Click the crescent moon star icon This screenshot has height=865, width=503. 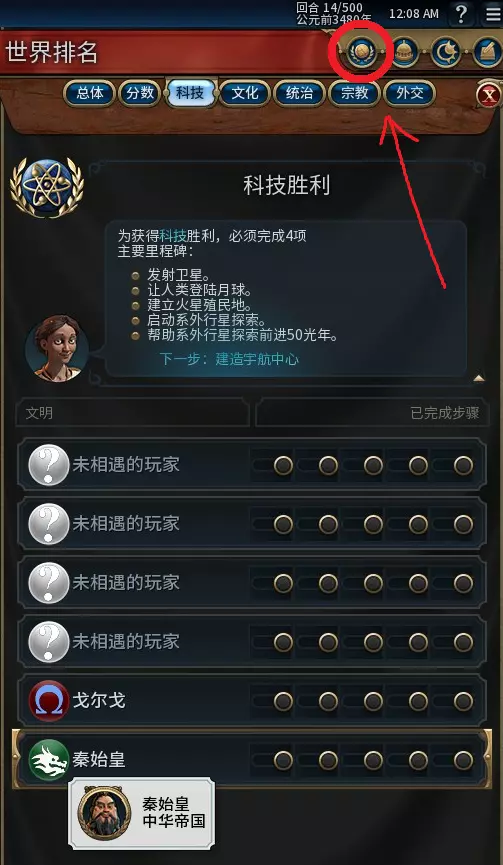click(x=446, y=52)
